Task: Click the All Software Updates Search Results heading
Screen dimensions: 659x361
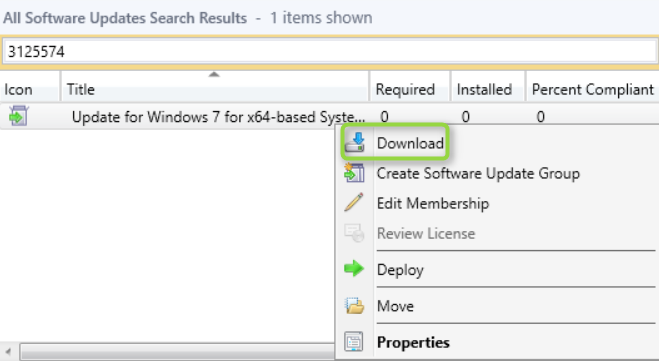Action: point(125,18)
